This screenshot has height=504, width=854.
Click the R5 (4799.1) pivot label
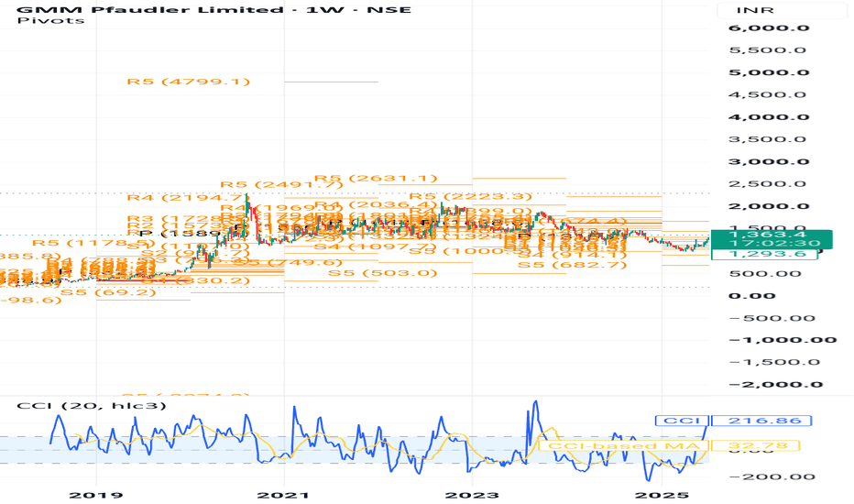[189, 82]
